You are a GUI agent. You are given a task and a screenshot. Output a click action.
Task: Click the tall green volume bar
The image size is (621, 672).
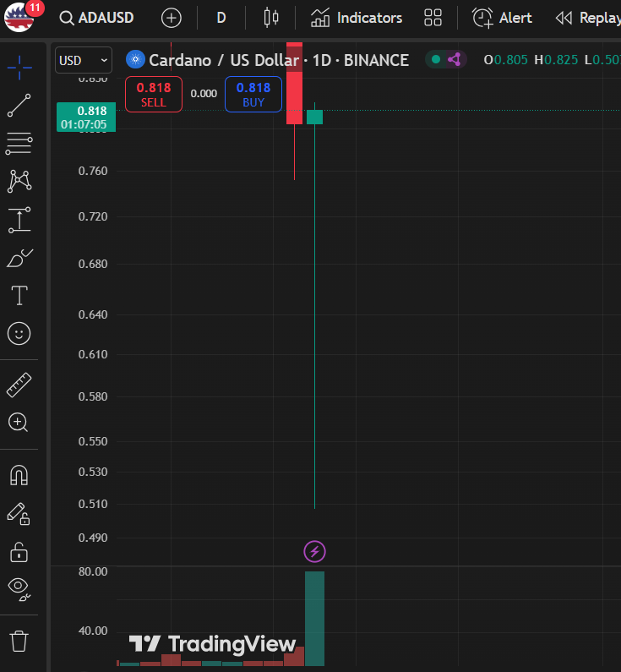click(x=315, y=619)
